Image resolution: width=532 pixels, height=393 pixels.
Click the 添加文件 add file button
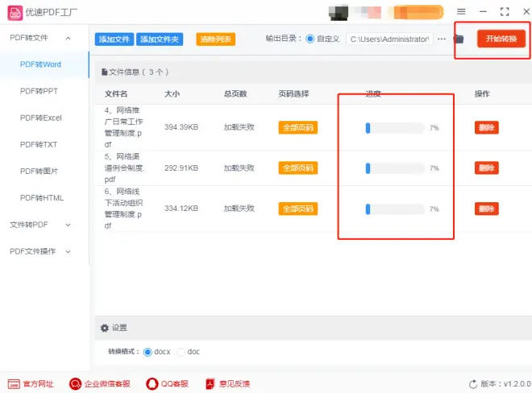(114, 39)
